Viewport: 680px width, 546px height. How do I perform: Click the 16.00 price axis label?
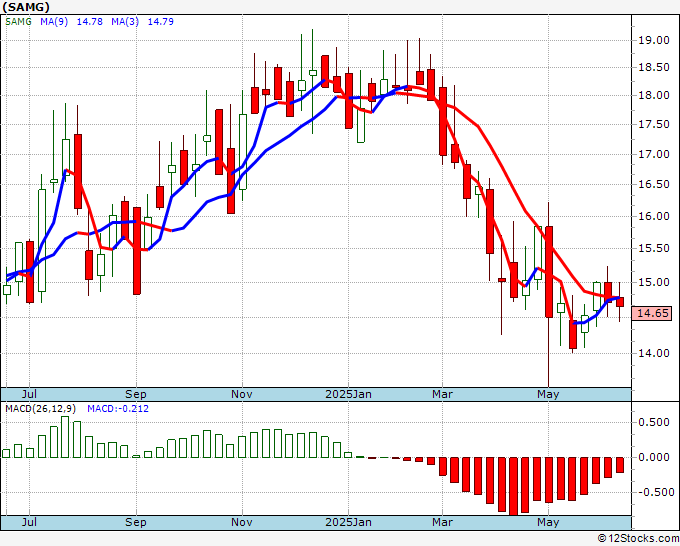(x=654, y=216)
